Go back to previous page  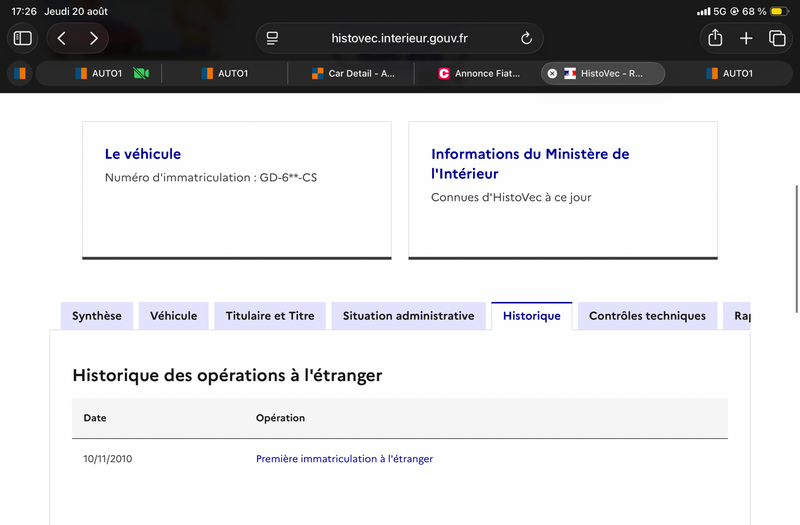point(62,38)
